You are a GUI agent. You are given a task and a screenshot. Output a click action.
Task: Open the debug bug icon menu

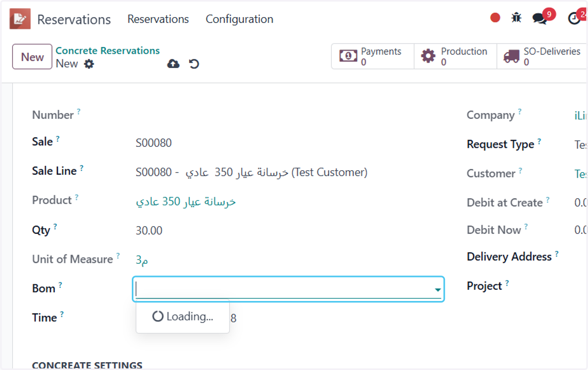click(x=516, y=18)
